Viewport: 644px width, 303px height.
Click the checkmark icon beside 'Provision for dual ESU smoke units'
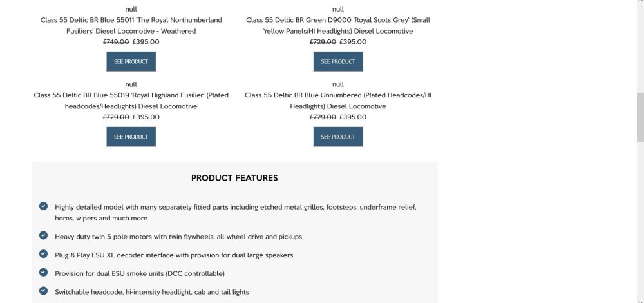click(43, 272)
